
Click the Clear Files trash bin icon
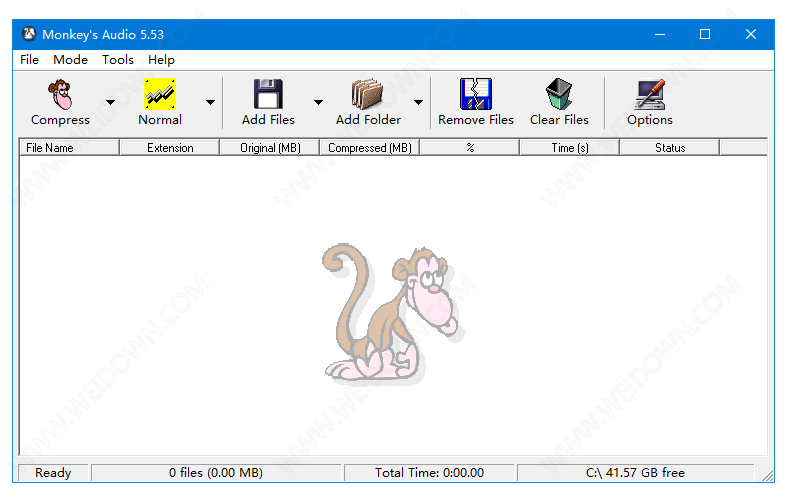pyautogui.click(x=559, y=94)
